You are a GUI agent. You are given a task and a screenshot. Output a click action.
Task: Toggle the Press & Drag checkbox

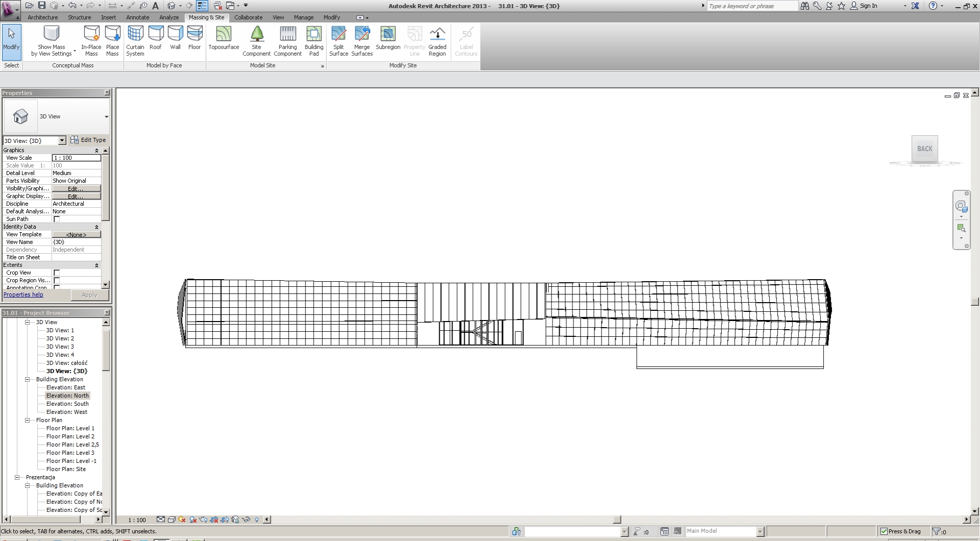click(x=884, y=531)
